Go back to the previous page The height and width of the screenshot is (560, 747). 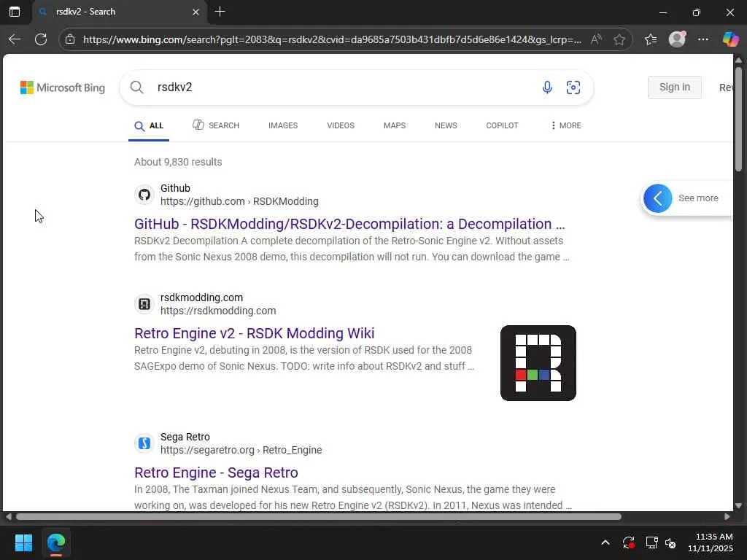(15, 39)
